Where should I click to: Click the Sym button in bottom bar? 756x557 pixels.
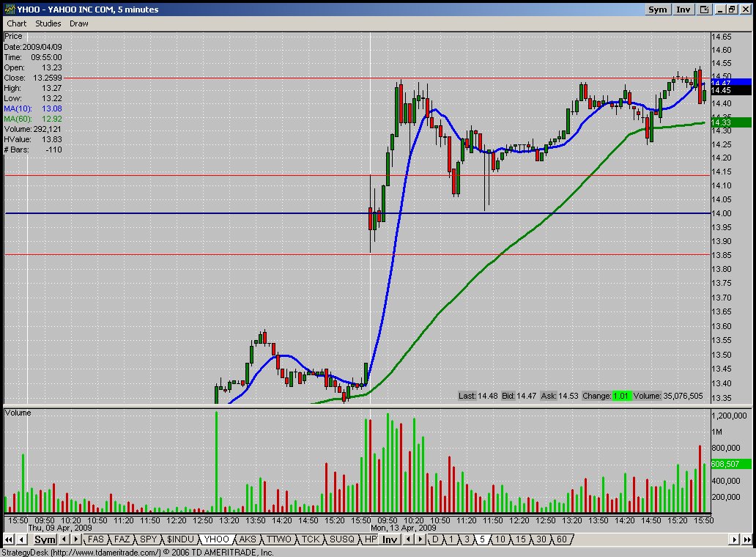45,539
